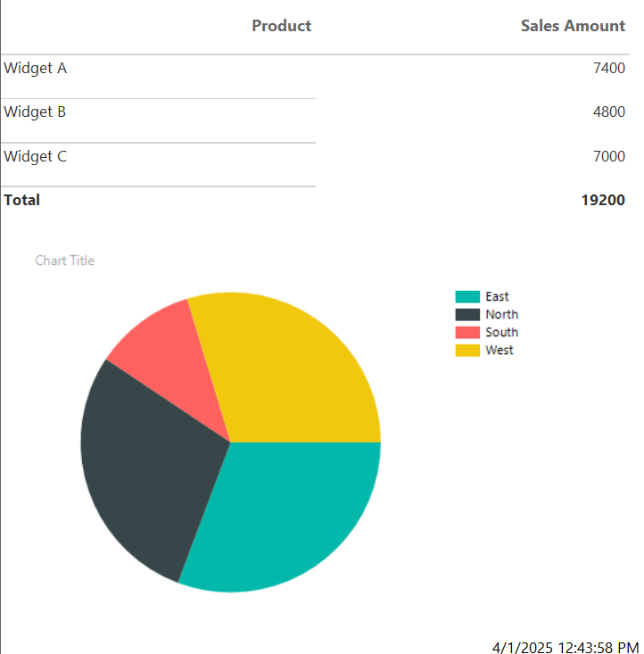Click the South legend label
This screenshot has height=654, width=644.
(x=502, y=333)
